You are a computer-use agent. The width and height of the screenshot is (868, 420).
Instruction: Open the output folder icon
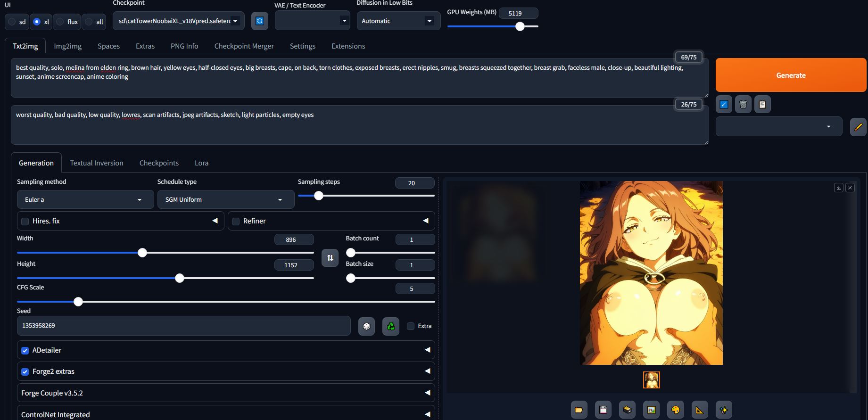point(579,410)
